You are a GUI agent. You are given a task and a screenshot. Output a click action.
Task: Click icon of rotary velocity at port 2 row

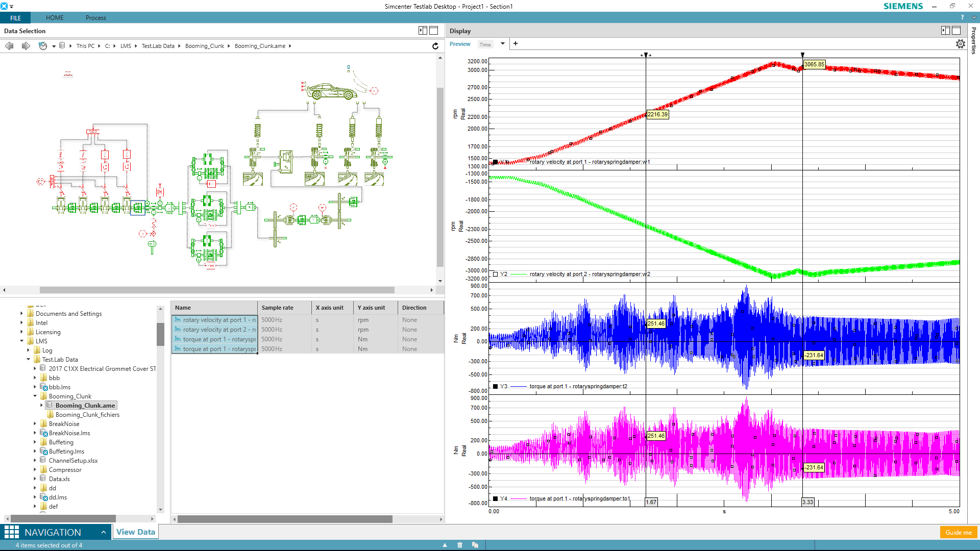[178, 330]
